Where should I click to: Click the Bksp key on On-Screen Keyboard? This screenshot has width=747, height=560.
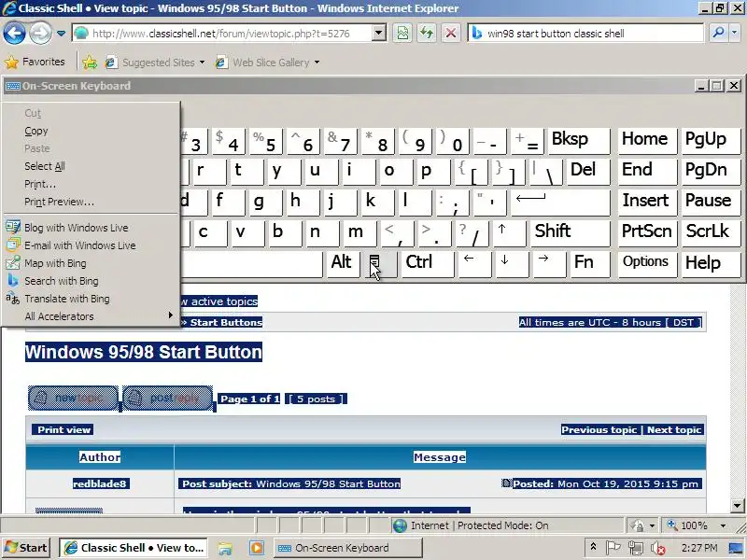[579, 141]
